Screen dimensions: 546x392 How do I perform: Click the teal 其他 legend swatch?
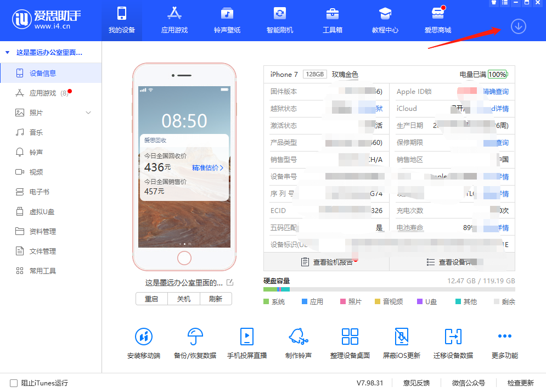coord(458,301)
